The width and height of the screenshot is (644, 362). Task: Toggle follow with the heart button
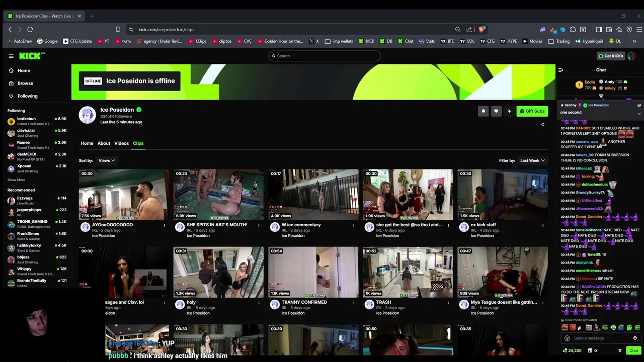[496, 111]
